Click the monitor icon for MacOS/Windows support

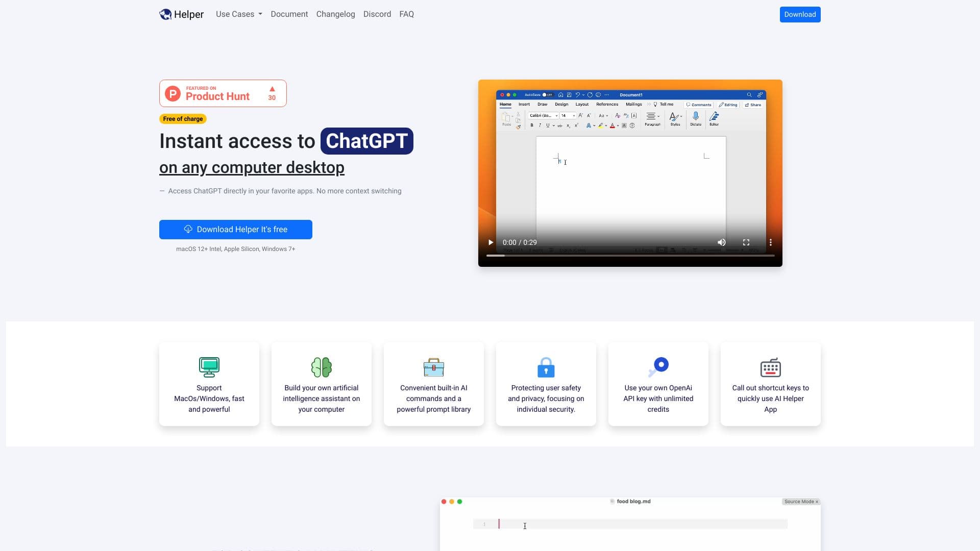tap(209, 367)
